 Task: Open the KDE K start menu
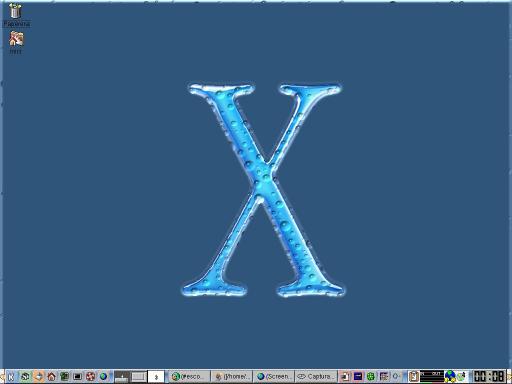11,376
